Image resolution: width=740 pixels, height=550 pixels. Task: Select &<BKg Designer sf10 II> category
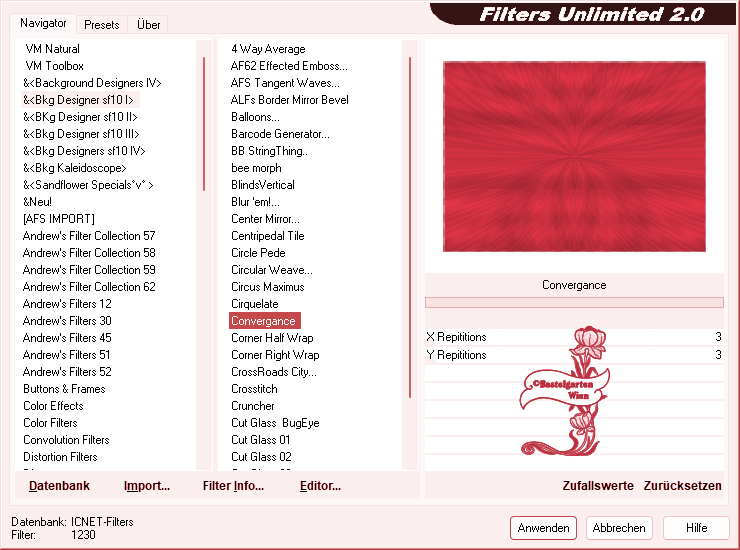pos(80,117)
